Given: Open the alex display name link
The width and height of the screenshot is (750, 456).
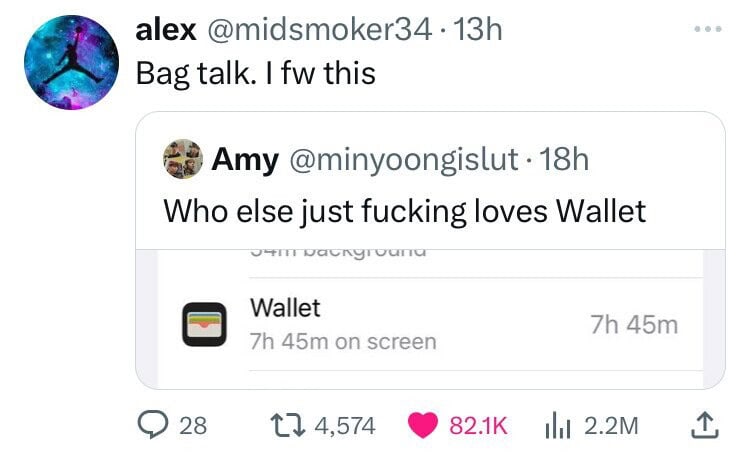Looking at the screenshot, I should tap(166, 30).
